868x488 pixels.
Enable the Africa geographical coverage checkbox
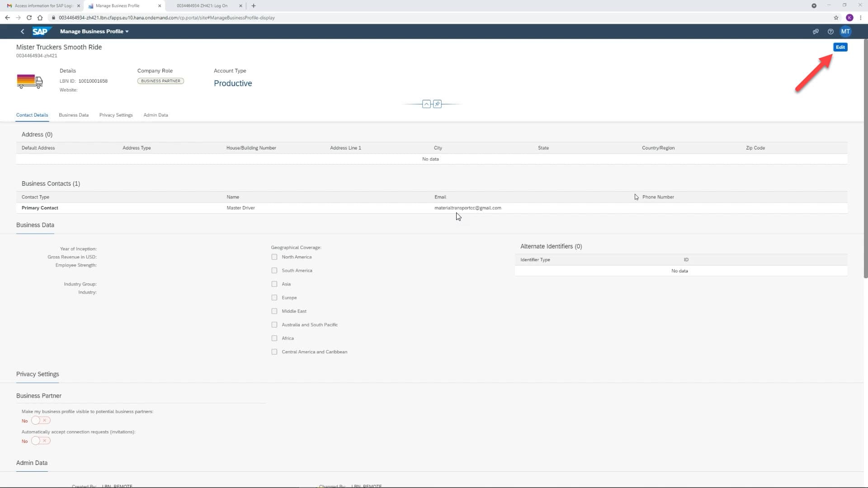274,338
